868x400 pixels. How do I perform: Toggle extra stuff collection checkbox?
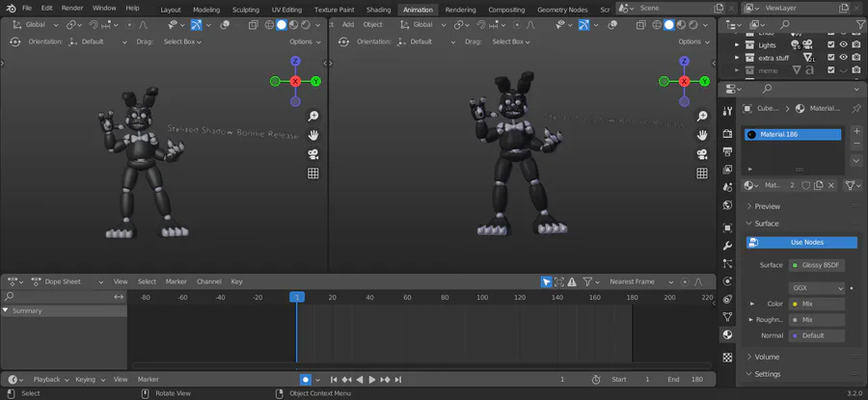click(x=831, y=58)
